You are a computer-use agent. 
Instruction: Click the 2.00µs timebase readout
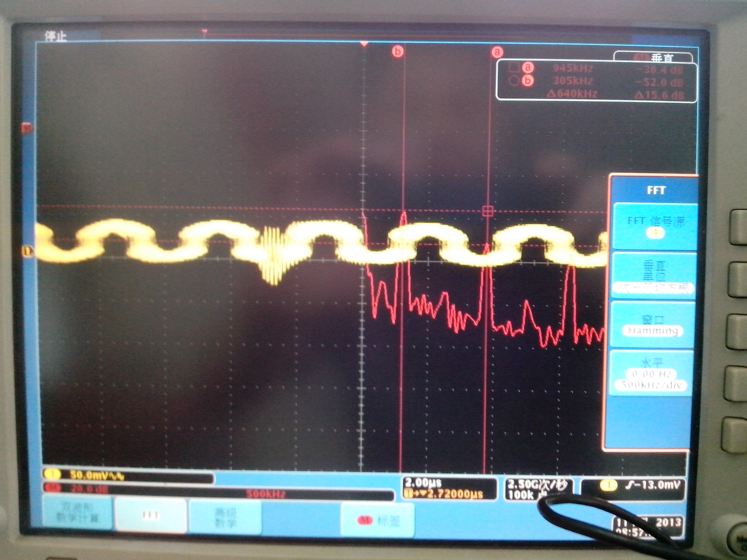(x=423, y=483)
